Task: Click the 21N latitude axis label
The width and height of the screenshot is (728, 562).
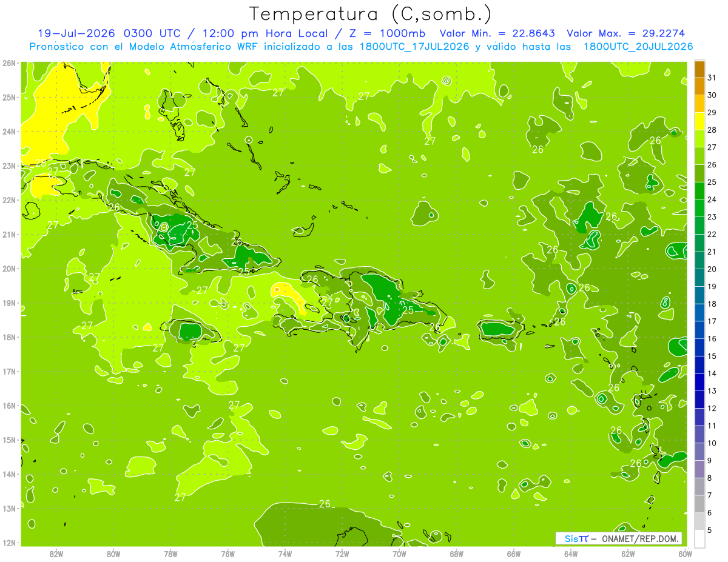Action: [9, 234]
